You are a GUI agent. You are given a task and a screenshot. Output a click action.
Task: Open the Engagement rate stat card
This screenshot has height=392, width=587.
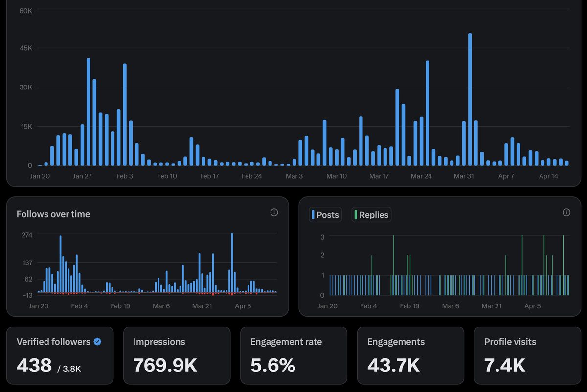pyautogui.click(x=293, y=355)
